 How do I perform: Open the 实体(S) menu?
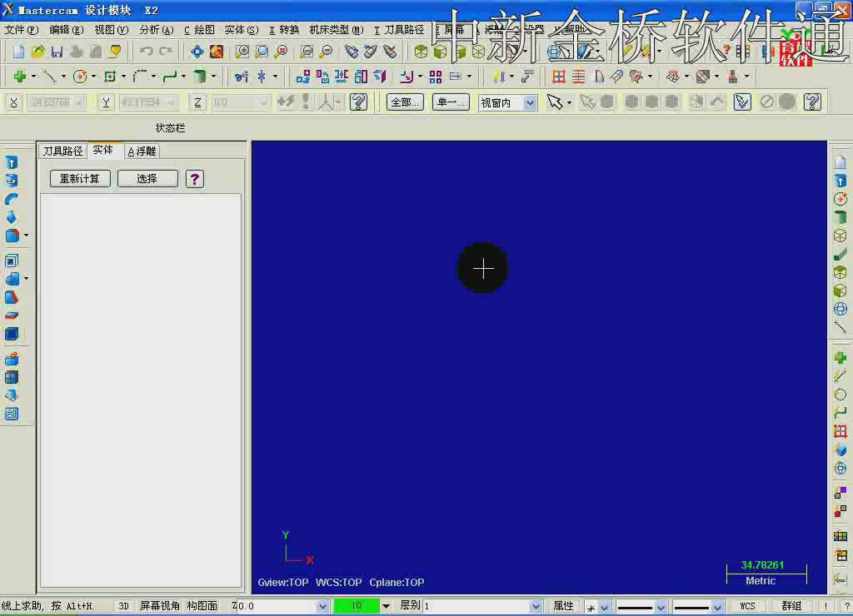click(241, 30)
